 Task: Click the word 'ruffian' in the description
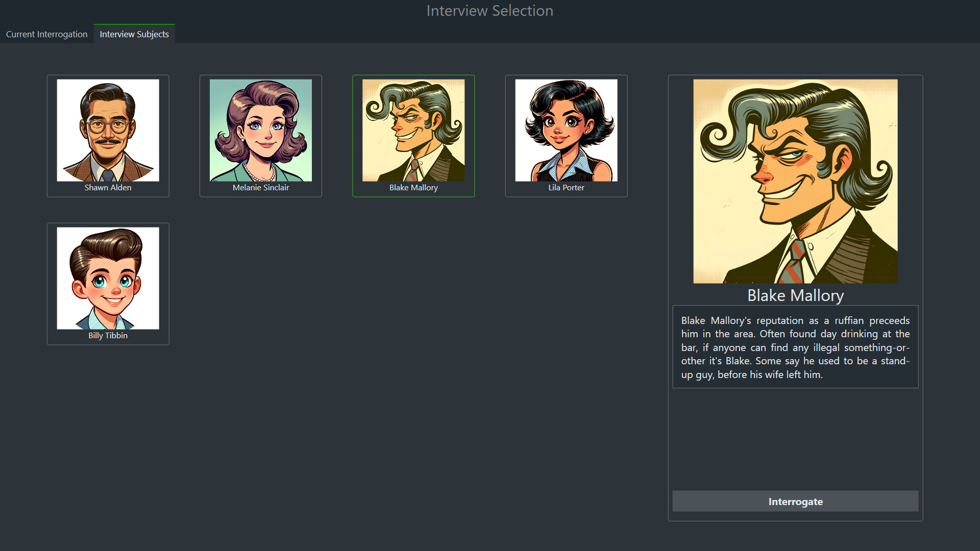[849, 320]
